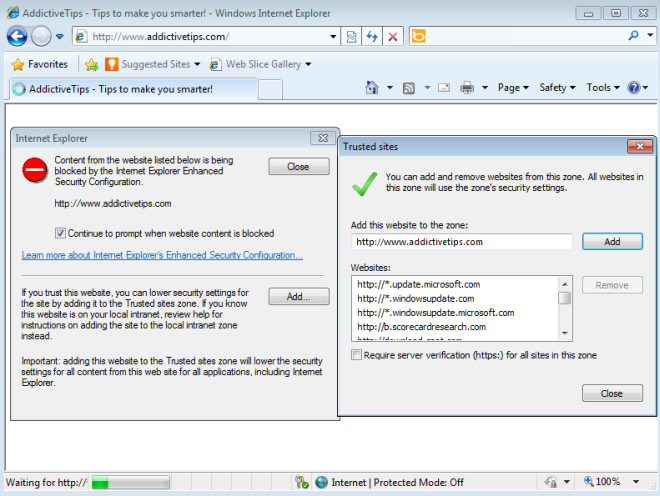Expand the Feeds dropdown arrow
Screen dimensions: 660x496
(x=427, y=88)
